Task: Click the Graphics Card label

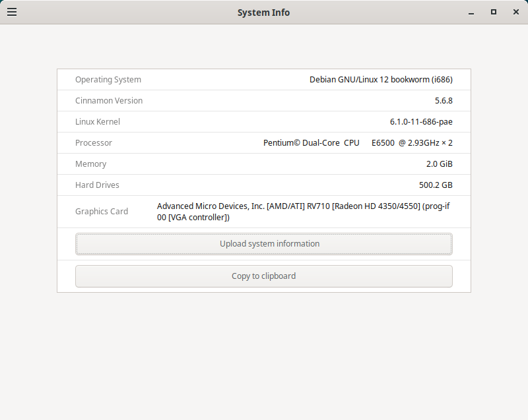Action: pyautogui.click(x=102, y=212)
